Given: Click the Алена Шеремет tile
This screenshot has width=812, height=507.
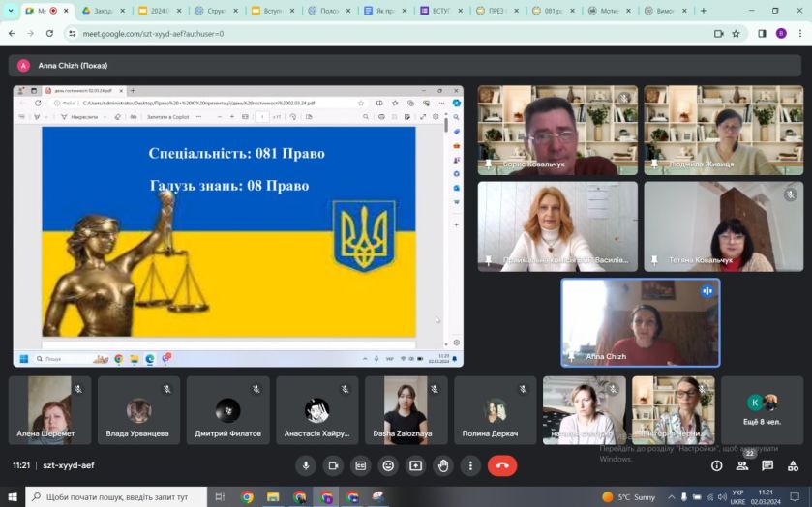Looking at the screenshot, I should point(49,410).
